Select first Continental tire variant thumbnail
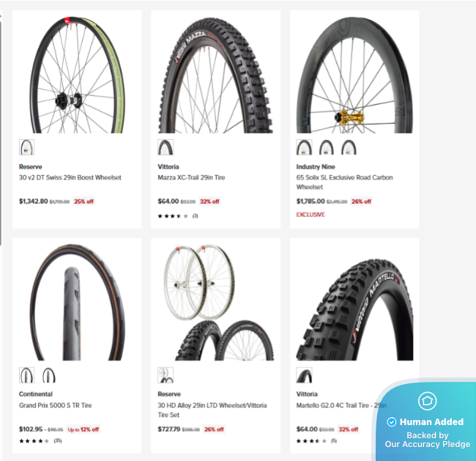This screenshot has height=461, width=476. pyautogui.click(x=26, y=375)
